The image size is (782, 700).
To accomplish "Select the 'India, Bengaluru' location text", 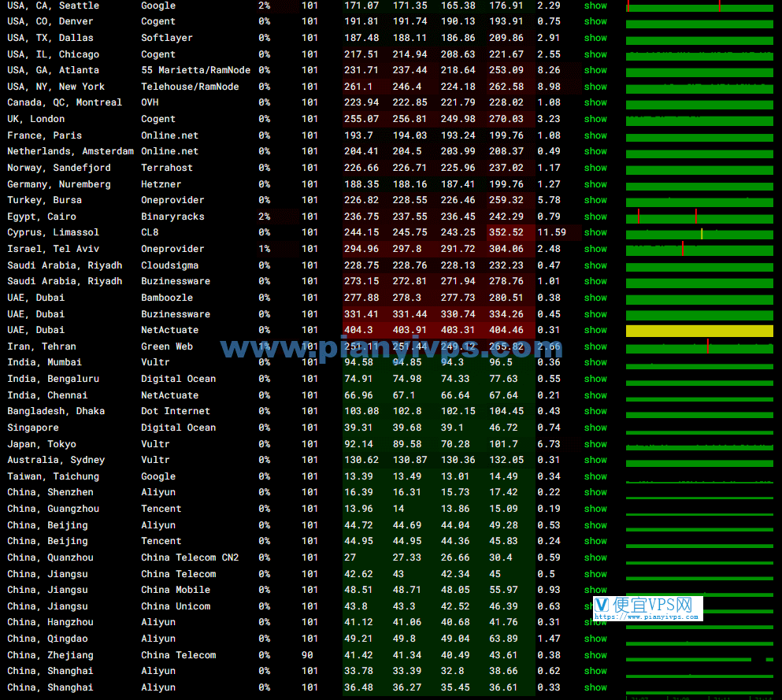I will tap(53, 379).
